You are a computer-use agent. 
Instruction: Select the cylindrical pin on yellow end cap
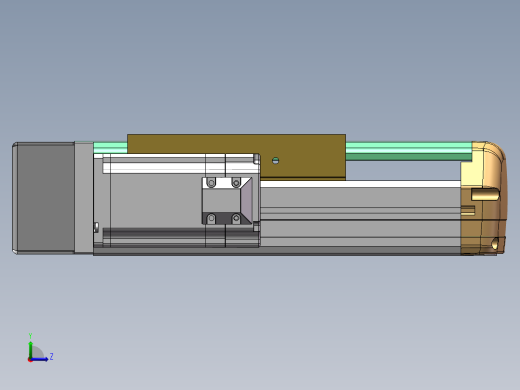click(485, 194)
